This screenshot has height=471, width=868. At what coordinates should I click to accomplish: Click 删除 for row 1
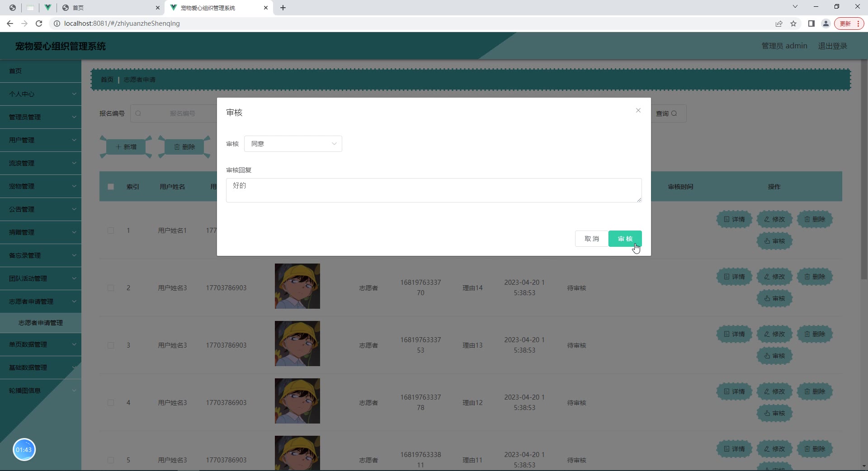[x=815, y=219]
